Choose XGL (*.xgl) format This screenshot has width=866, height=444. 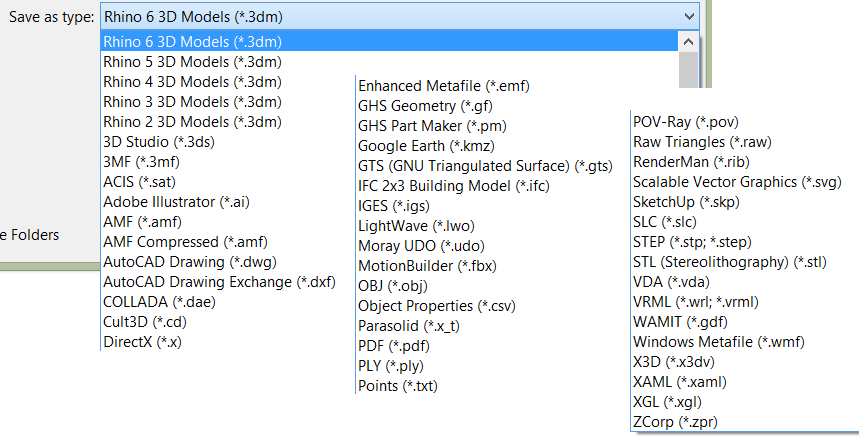click(x=667, y=402)
